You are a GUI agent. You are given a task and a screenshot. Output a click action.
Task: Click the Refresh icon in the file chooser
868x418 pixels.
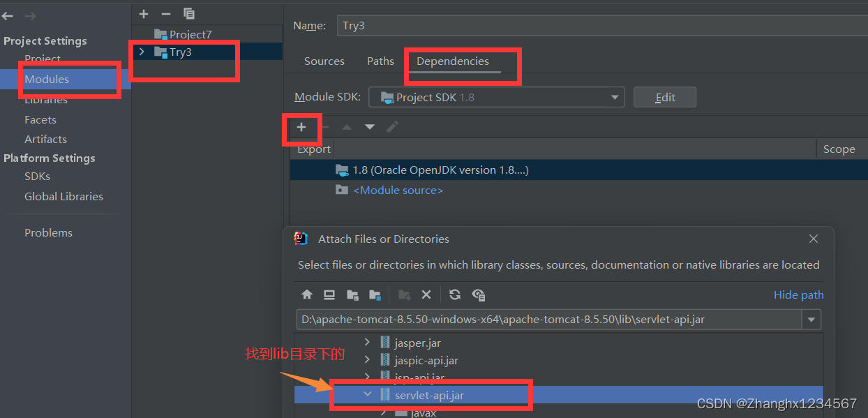pos(455,294)
